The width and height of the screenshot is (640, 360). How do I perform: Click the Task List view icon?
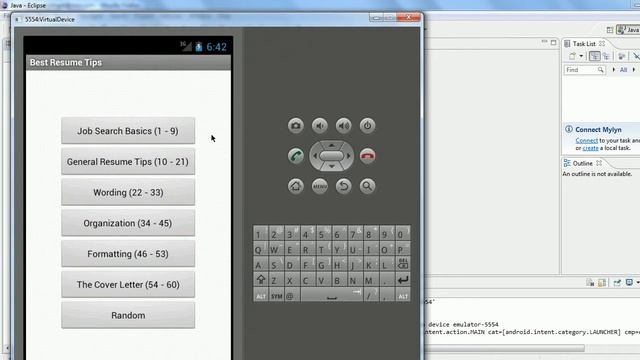point(567,44)
